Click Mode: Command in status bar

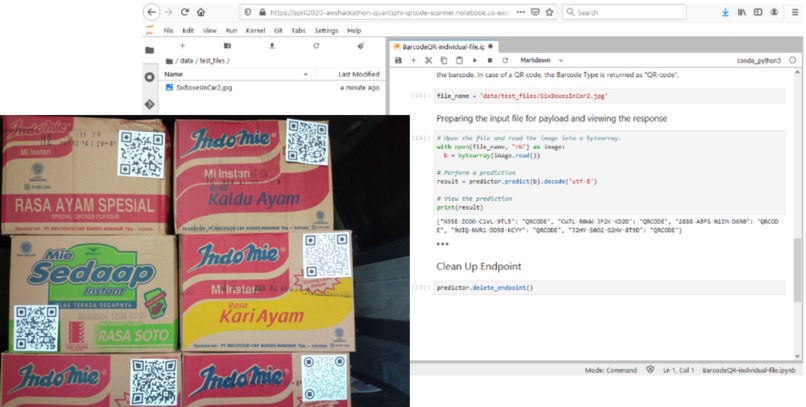611,370
